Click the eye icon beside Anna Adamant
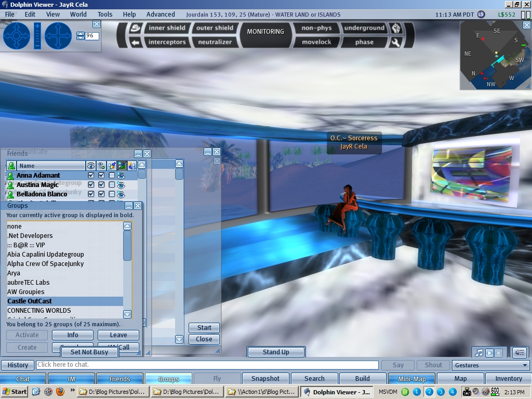Image resolution: width=532 pixels, height=399 pixels. point(121,176)
